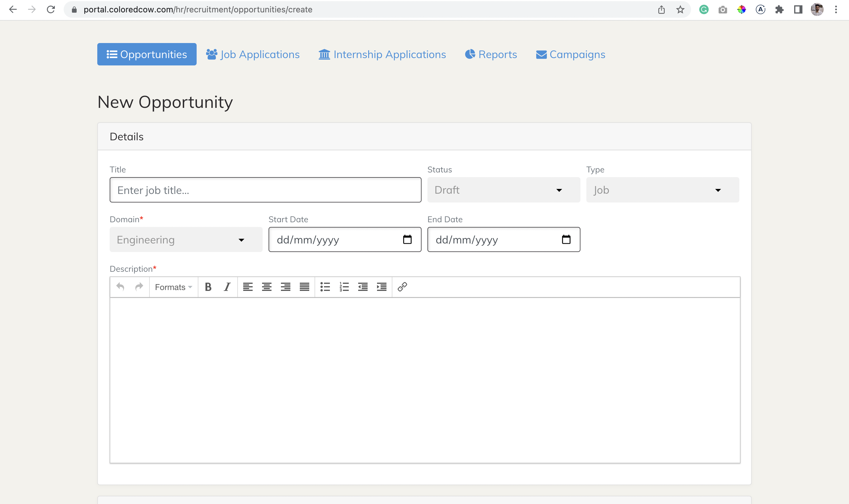This screenshot has width=849, height=504.
Task: Click the Start Date input field
Action: click(x=345, y=240)
